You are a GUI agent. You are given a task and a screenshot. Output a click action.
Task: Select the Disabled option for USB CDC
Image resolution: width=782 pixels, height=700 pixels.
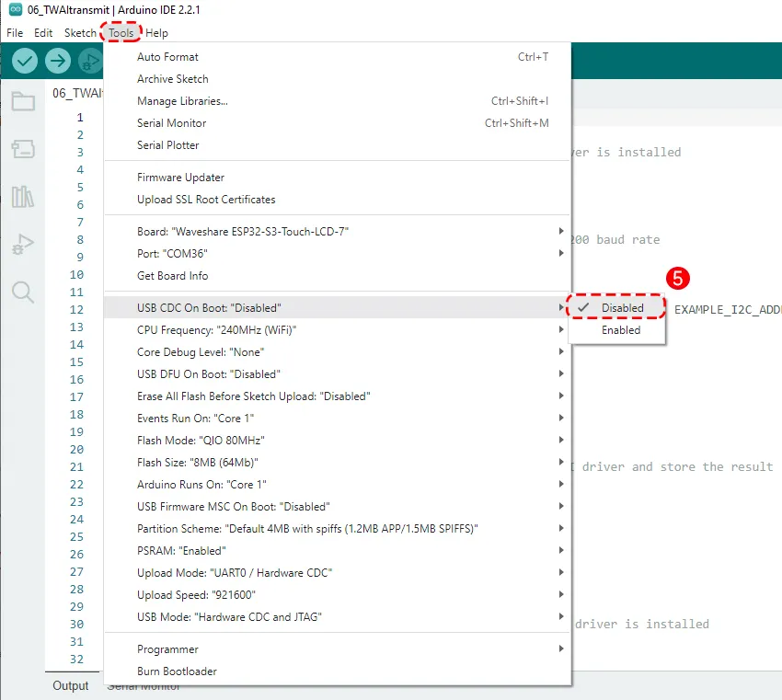tap(621, 307)
